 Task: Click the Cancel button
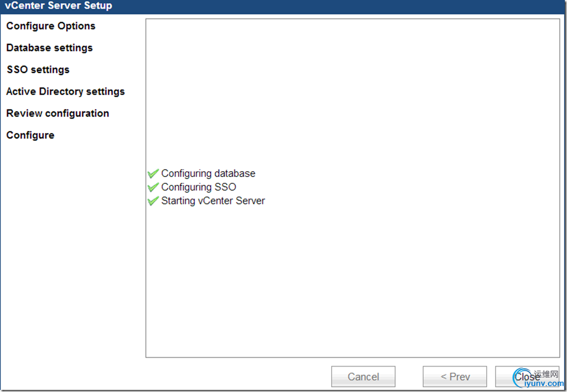pyautogui.click(x=363, y=377)
